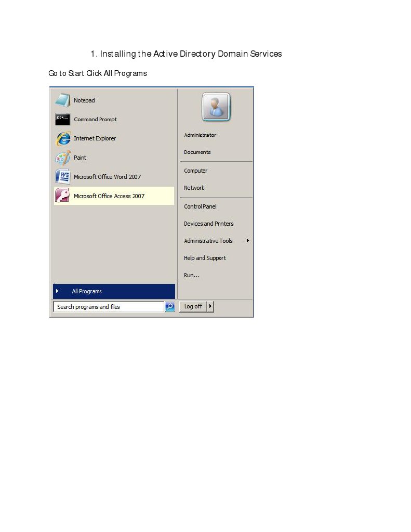Open Administrative Tools entry
The width and height of the screenshot is (411, 532).
[x=208, y=241]
